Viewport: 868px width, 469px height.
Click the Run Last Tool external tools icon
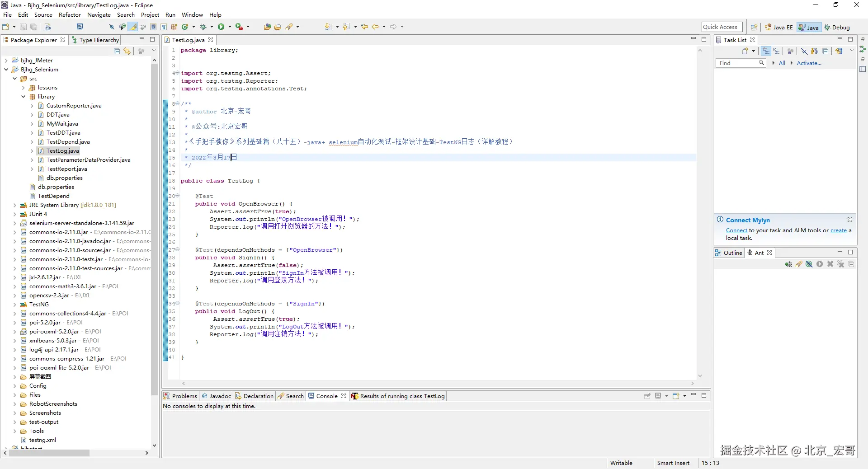(x=239, y=27)
